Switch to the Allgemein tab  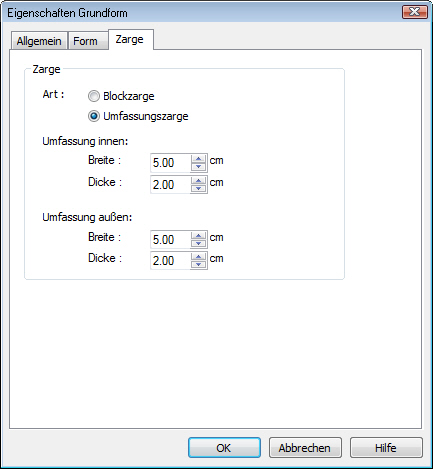point(39,41)
